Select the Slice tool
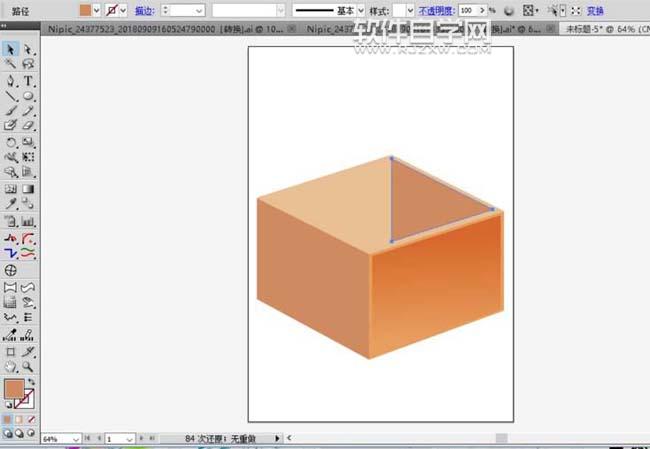The width and height of the screenshot is (650, 449). pos(28,352)
